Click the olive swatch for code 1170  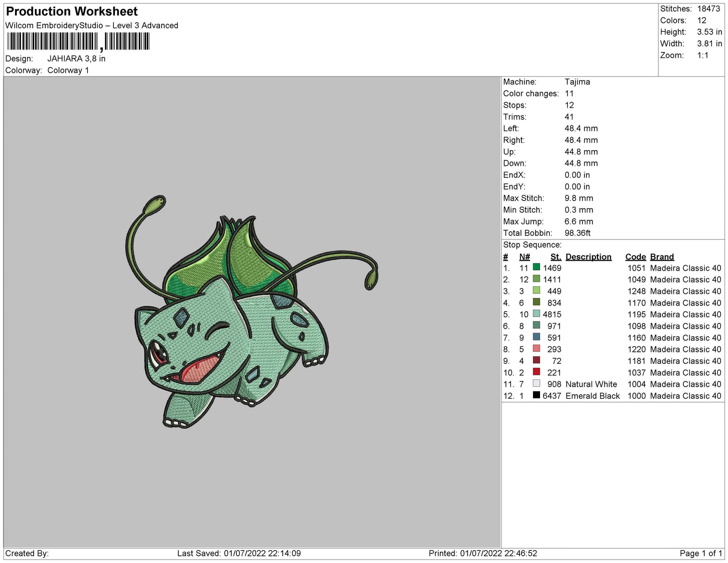coord(537,302)
